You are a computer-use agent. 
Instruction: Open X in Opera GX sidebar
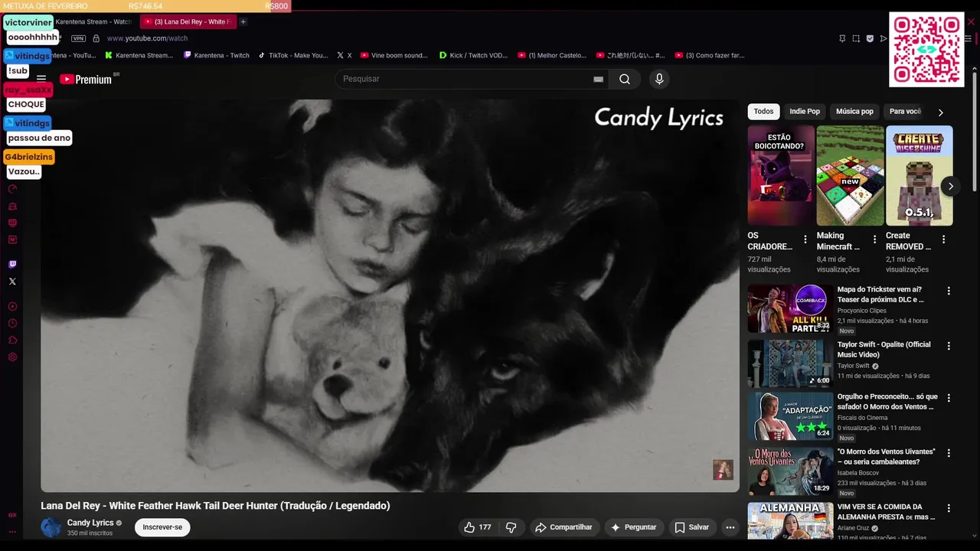(x=12, y=282)
